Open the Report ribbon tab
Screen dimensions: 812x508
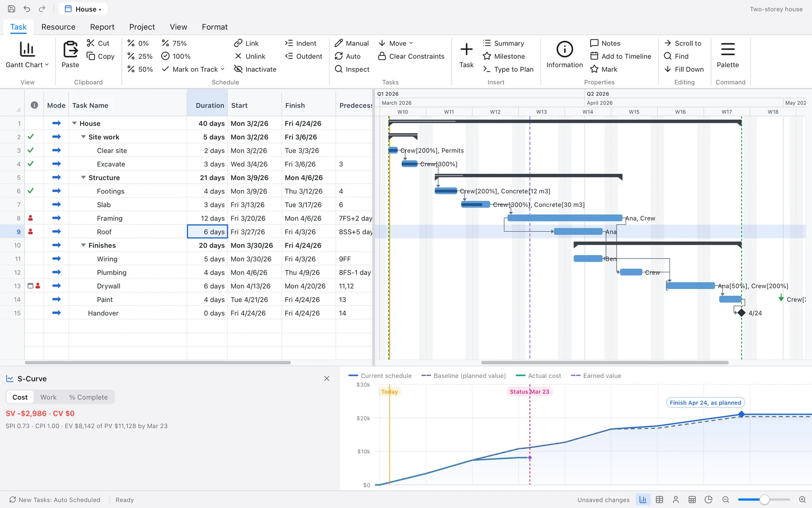pyautogui.click(x=102, y=27)
